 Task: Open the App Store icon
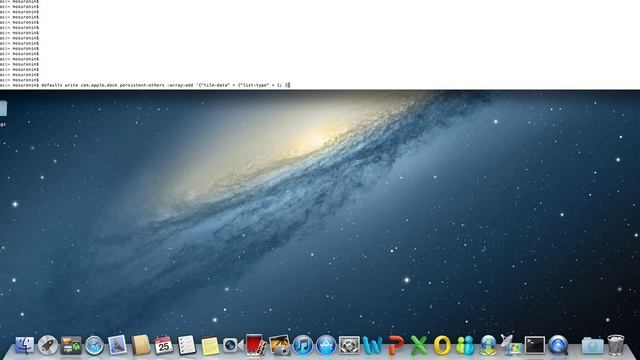point(326,345)
